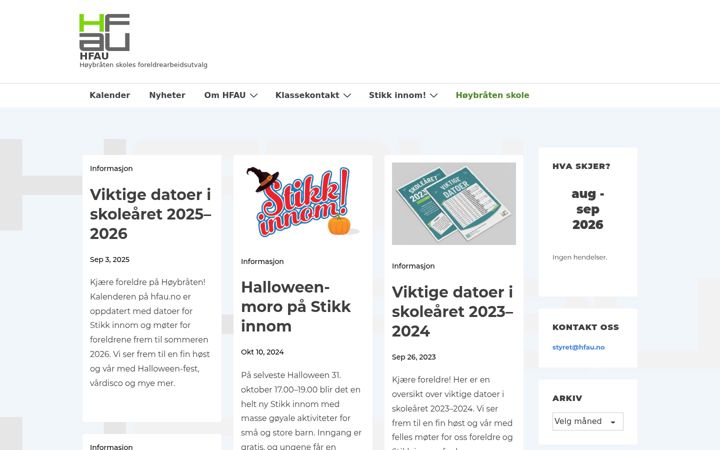This screenshot has width=720, height=450.
Task: Click the excerpt starting På selveste Halloween 31.
Action: 301,411
